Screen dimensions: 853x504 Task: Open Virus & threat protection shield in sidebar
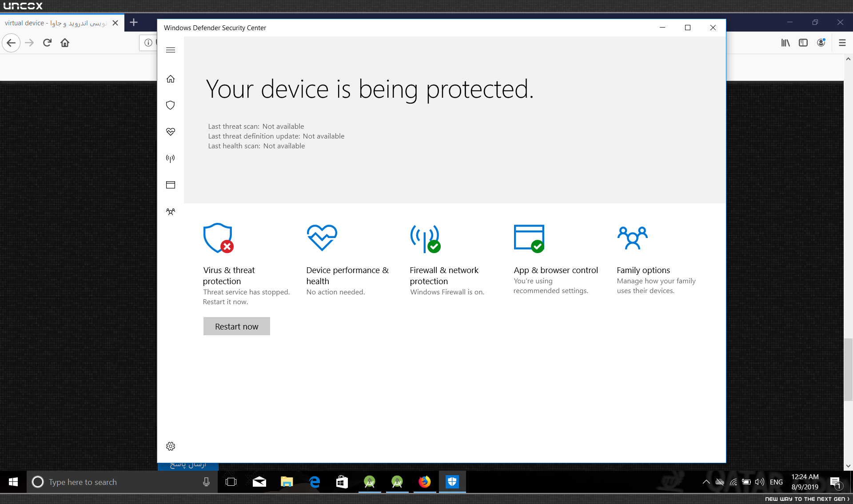[x=171, y=105]
